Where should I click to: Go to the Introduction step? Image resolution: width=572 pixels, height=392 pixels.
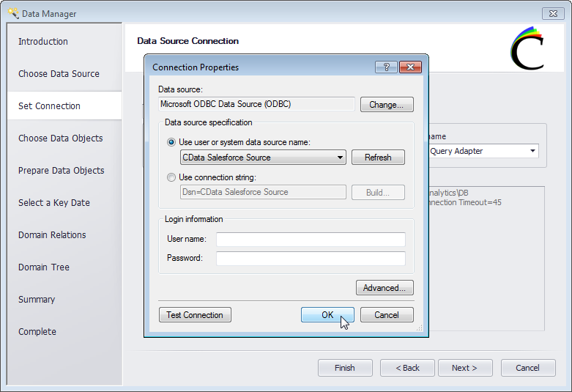pos(43,42)
